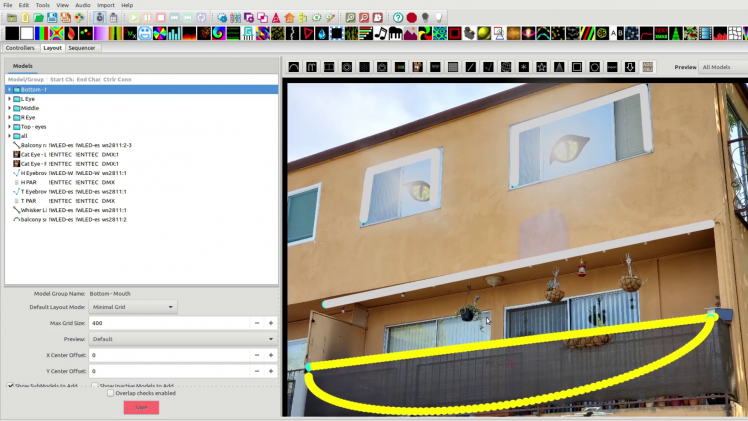Open the Default Layout Mode dropdown

click(133, 307)
